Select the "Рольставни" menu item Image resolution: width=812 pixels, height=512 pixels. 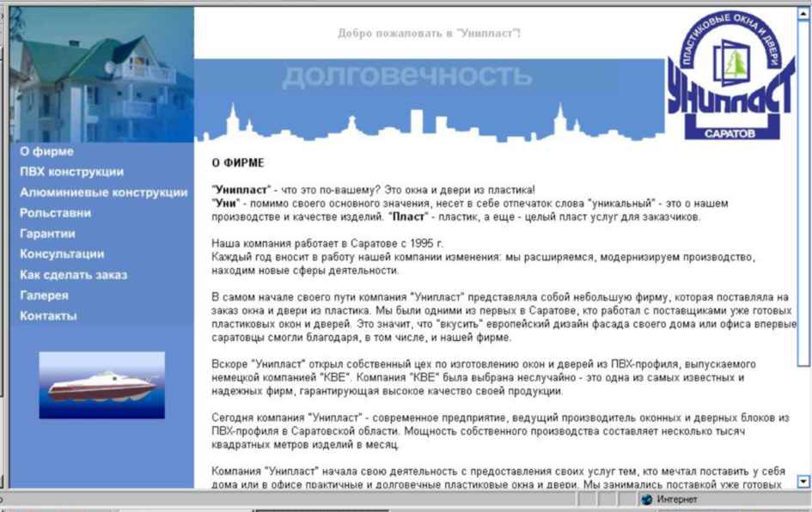pyautogui.click(x=55, y=213)
